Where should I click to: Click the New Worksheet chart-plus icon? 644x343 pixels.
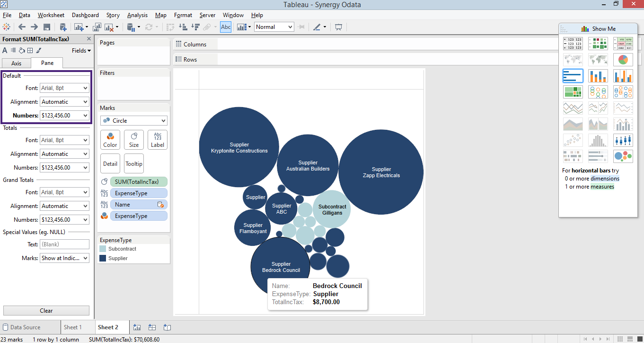78,27
